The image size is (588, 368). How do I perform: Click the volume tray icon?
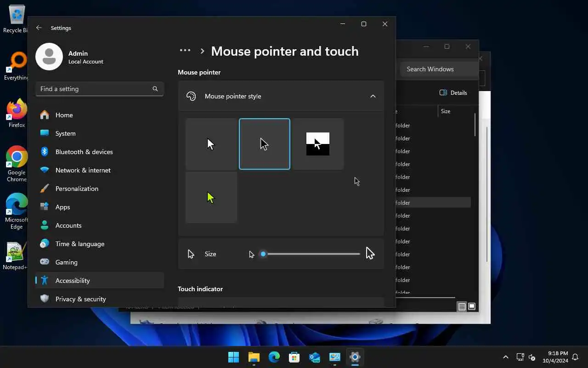pos(532,357)
